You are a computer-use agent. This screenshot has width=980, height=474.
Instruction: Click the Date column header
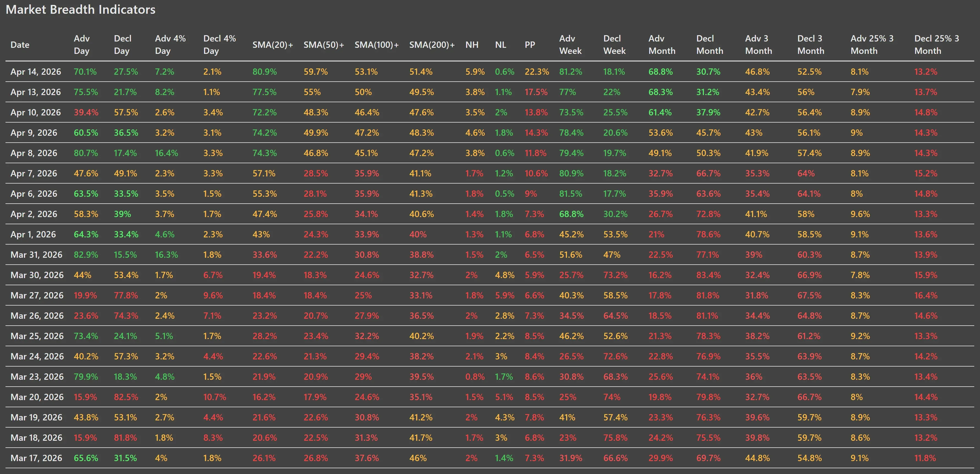pos(20,45)
